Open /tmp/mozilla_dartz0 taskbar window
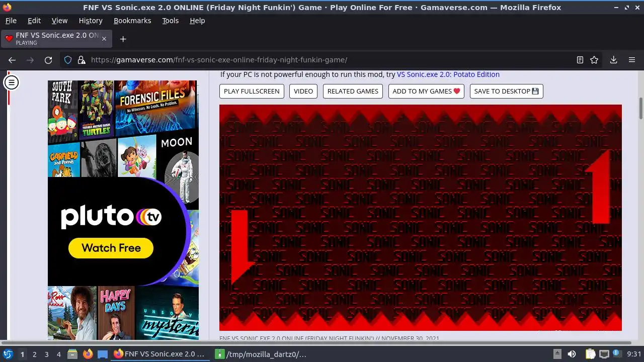644x362 pixels. coord(262,354)
